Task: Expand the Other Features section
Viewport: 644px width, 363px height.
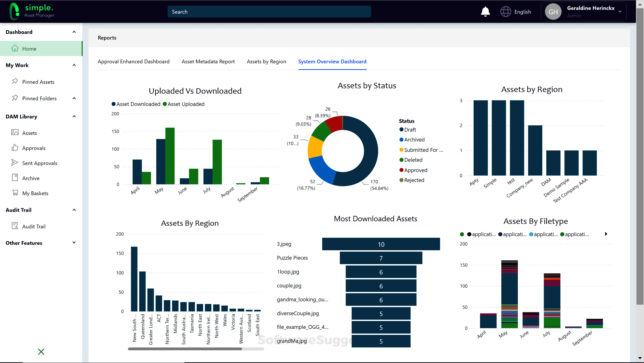Action: coord(74,242)
